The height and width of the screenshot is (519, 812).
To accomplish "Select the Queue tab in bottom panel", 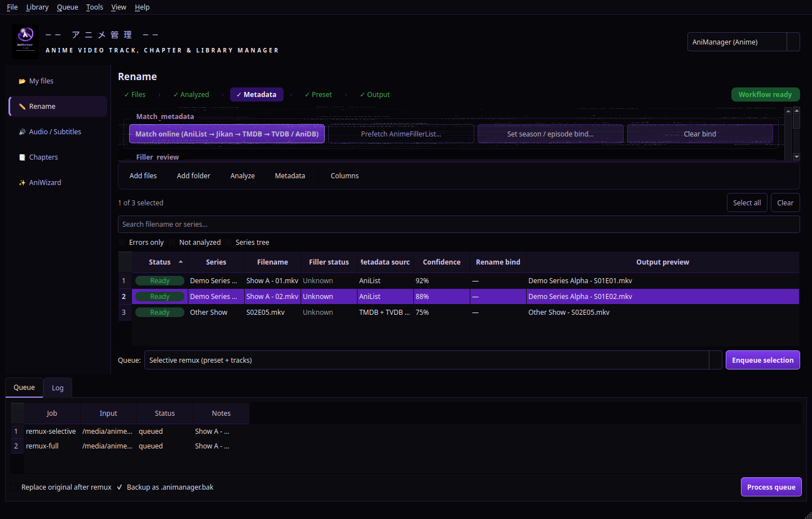I will (24, 388).
